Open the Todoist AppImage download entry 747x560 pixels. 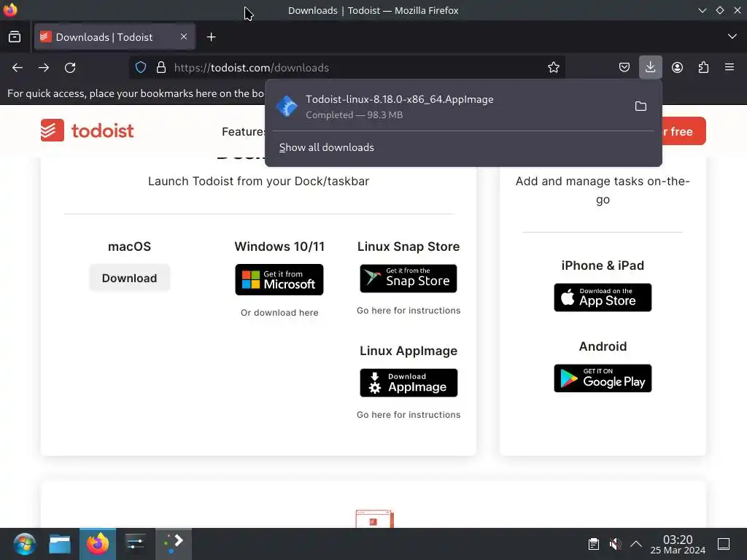tap(448, 106)
